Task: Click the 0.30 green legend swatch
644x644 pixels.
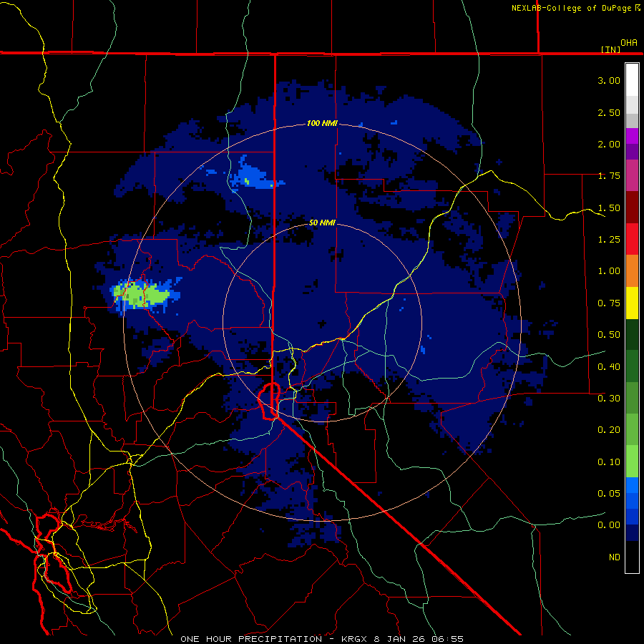Action: 632,398
